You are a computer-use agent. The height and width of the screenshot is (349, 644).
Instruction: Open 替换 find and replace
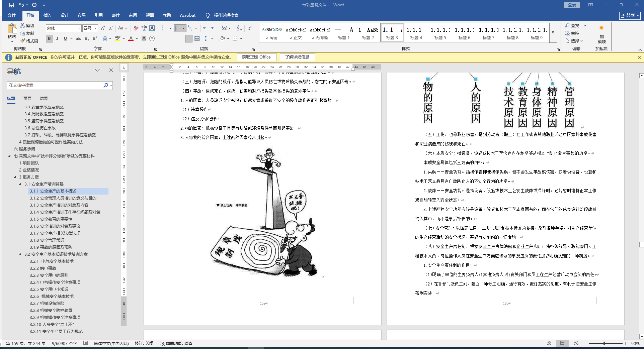coord(572,33)
